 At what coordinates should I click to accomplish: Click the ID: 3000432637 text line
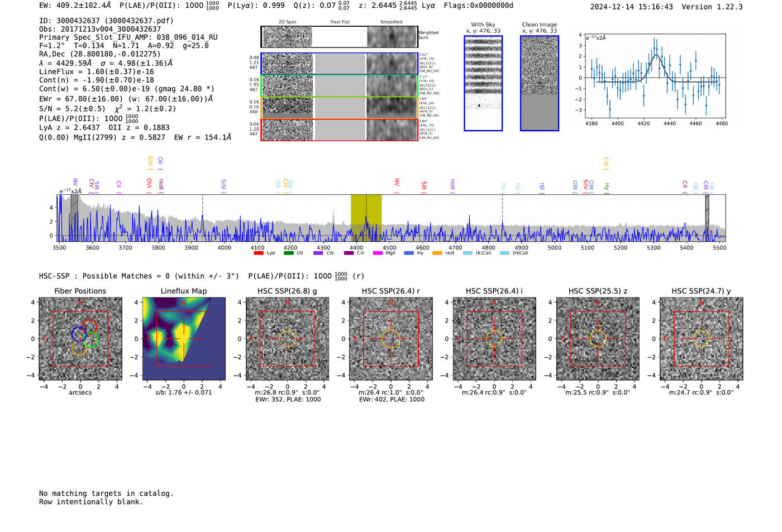(107, 21)
